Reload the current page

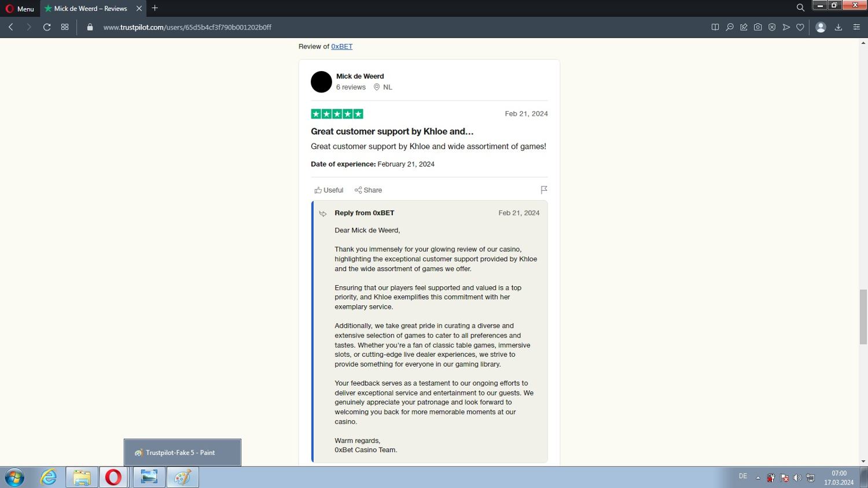coord(47,27)
